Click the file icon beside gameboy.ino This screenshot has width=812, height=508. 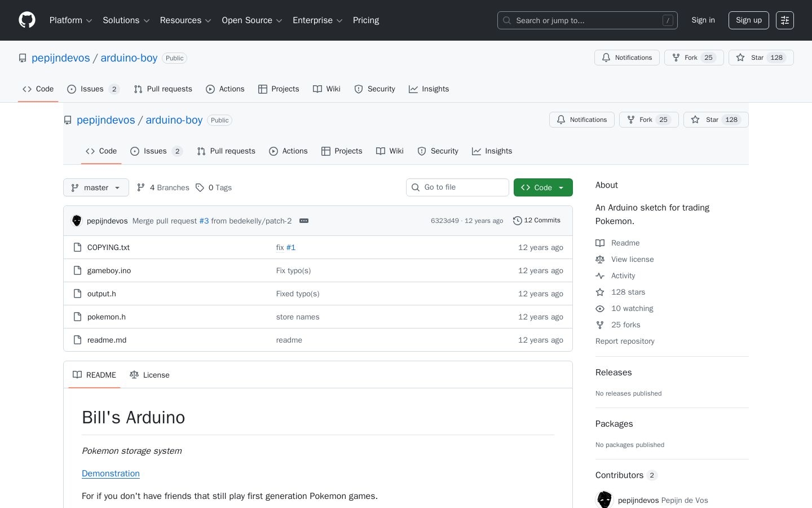78,270
